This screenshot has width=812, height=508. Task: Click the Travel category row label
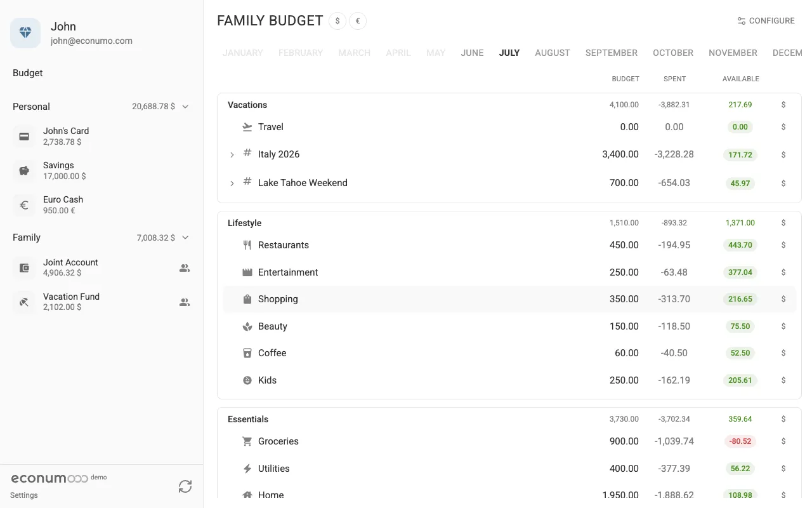click(271, 127)
